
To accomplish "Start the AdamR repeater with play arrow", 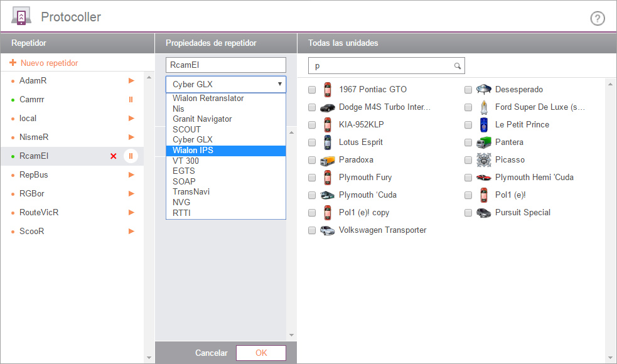I will 131,80.
